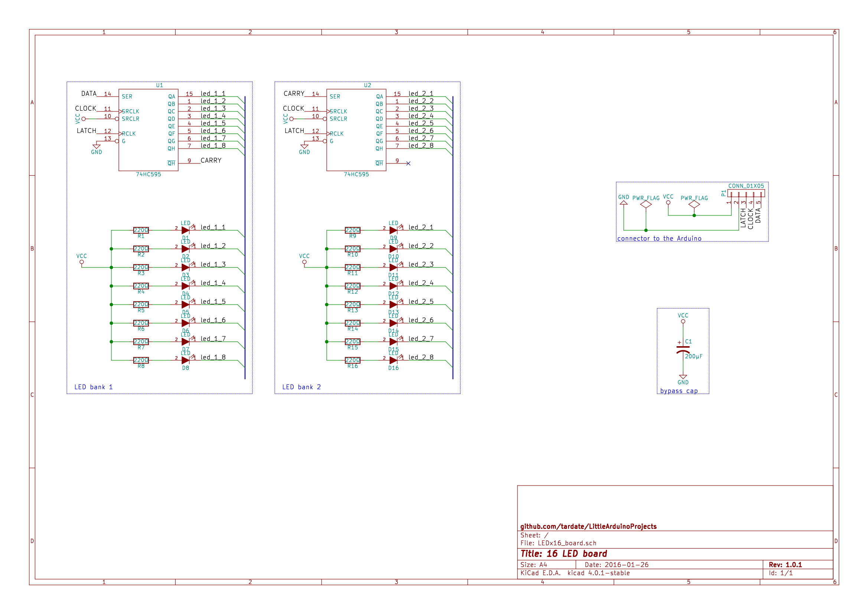Select the U2 74HC595 shift register symbol
Screen dimensions: 868x614
[356, 130]
